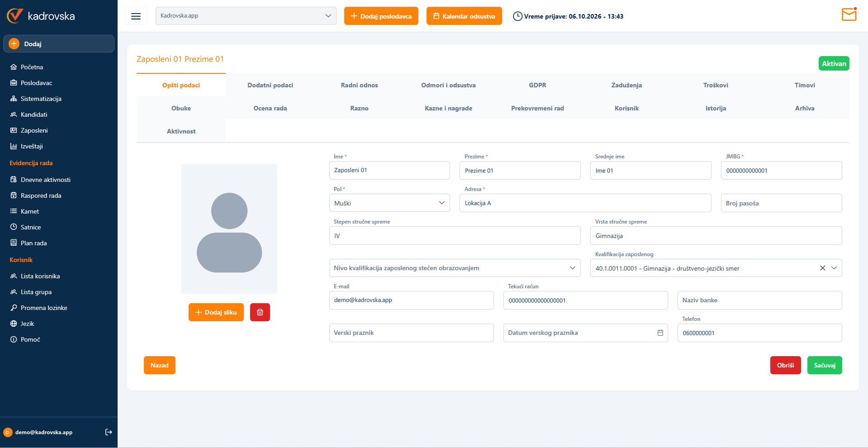This screenshot has height=448, width=868.
Task: Click Dodaj sliku button
Action: [x=216, y=312]
